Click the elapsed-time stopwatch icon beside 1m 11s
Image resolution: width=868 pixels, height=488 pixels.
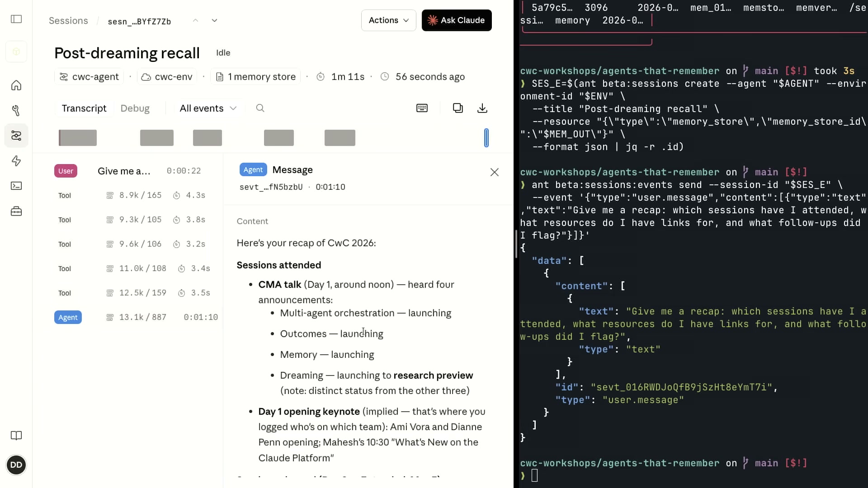pyautogui.click(x=321, y=77)
